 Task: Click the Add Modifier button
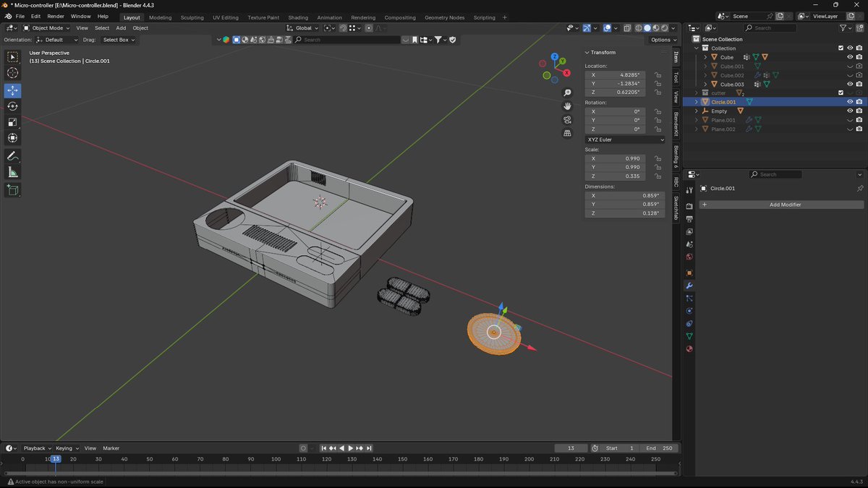780,205
